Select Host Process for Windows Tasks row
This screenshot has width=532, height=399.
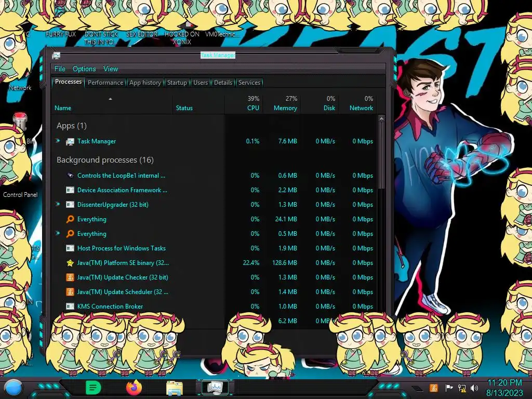click(x=214, y=248)
